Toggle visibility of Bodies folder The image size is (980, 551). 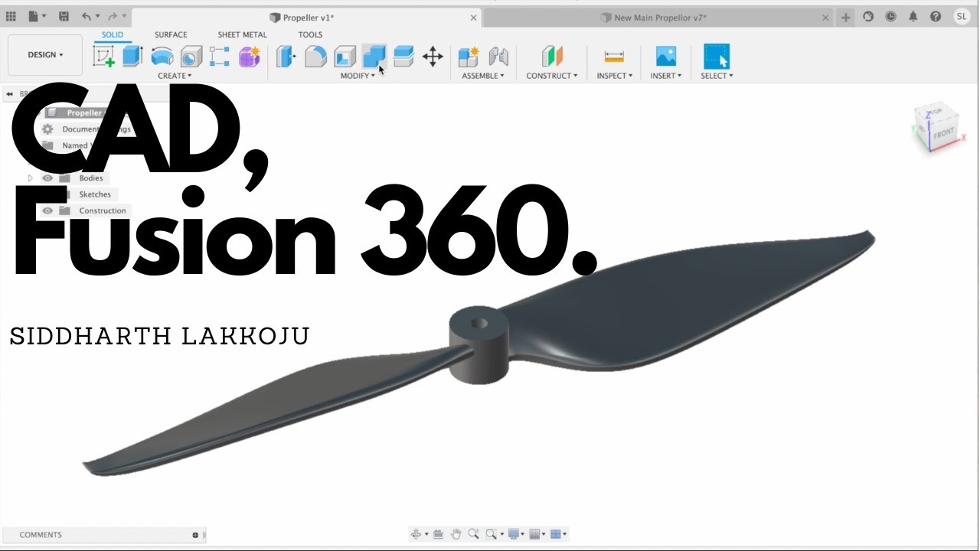[x=47, y=178]
